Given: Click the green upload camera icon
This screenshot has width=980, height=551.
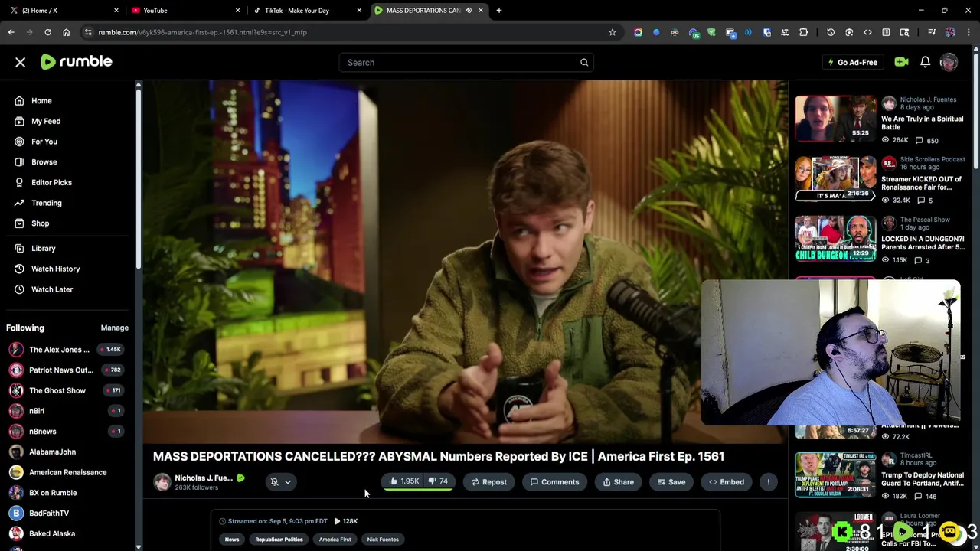Looking at the screenshot, I should coord(901,62).
